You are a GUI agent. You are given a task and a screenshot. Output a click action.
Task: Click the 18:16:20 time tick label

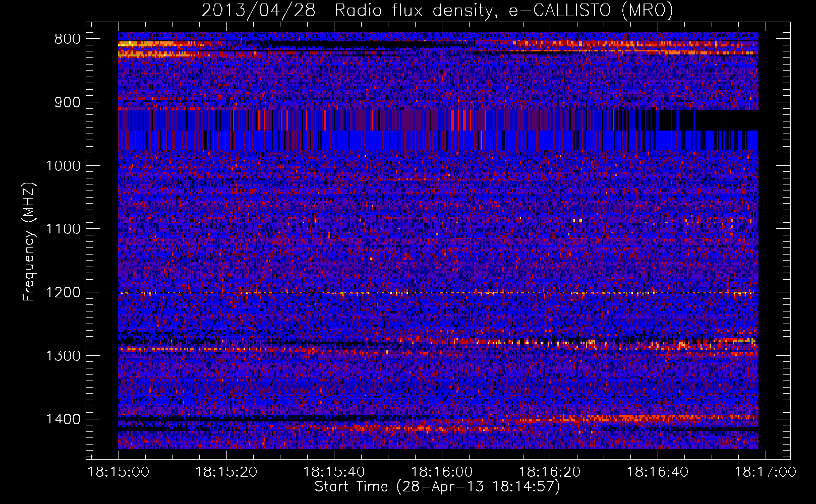550,472
